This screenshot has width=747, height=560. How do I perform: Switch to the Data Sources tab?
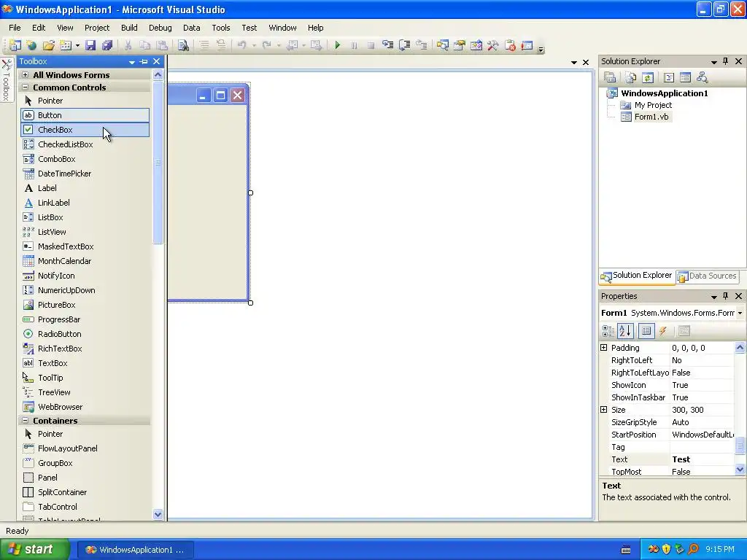(x=707, y=276)
